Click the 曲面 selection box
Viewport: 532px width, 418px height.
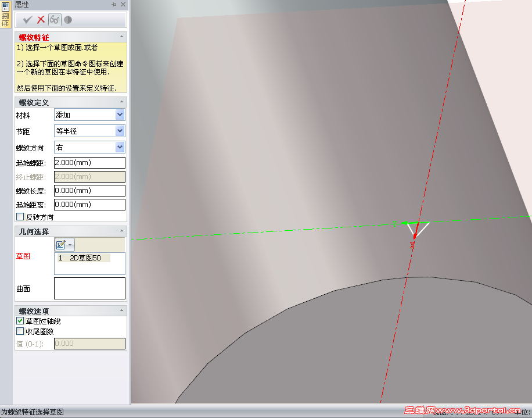click(89, 288)
